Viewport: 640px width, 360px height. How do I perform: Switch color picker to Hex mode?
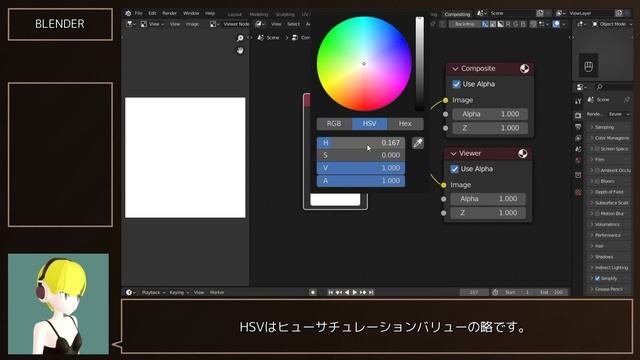click(x=405, y=124)
